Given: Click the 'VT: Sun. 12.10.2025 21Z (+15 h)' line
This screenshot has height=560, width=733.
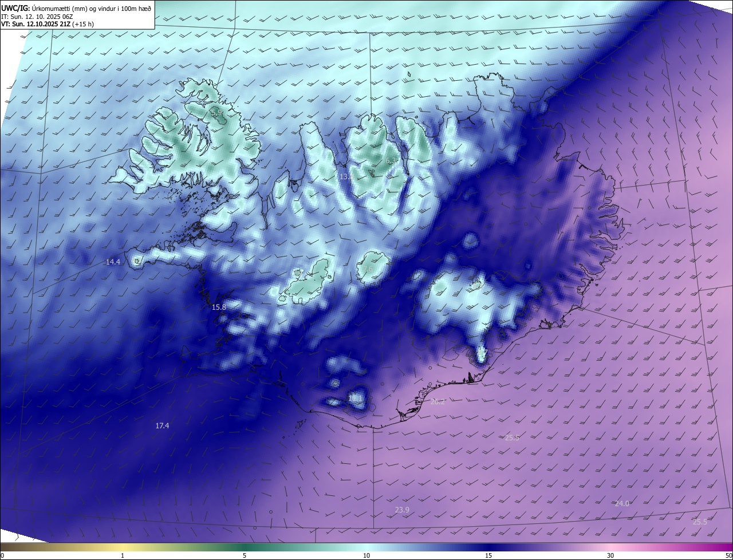Looking at the screenshot, I should pyautogui.click(x=48, y=24).
